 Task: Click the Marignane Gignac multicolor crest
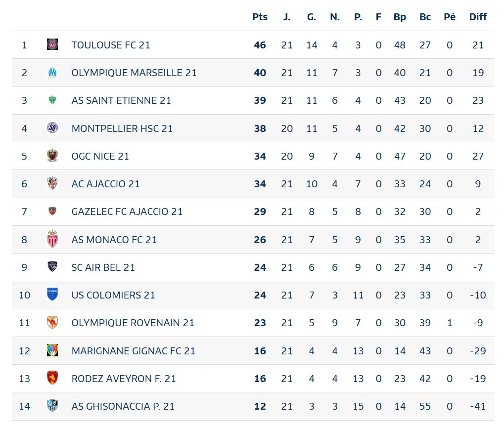pos(52,350)
